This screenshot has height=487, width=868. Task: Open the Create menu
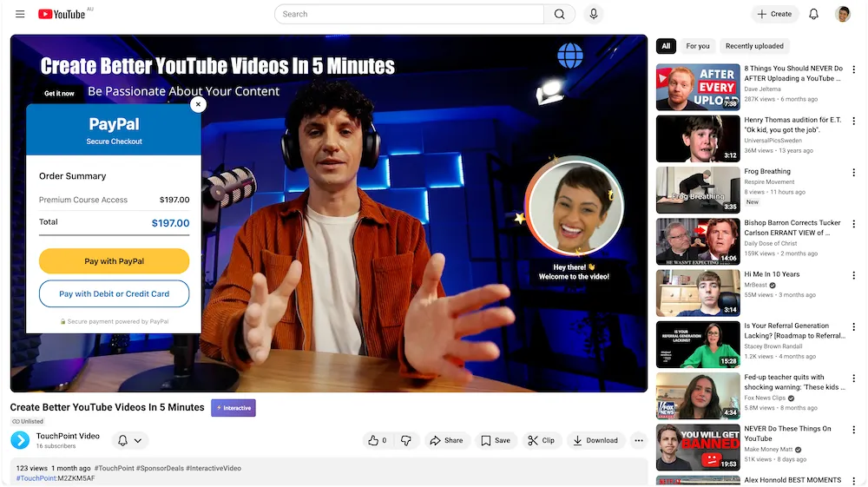click(773, 14)
